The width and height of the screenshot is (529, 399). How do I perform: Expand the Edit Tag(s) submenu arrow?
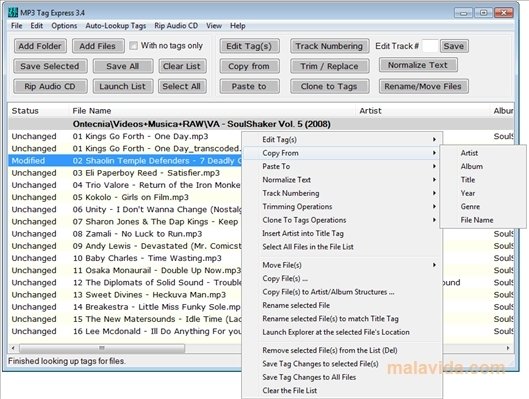434,139
